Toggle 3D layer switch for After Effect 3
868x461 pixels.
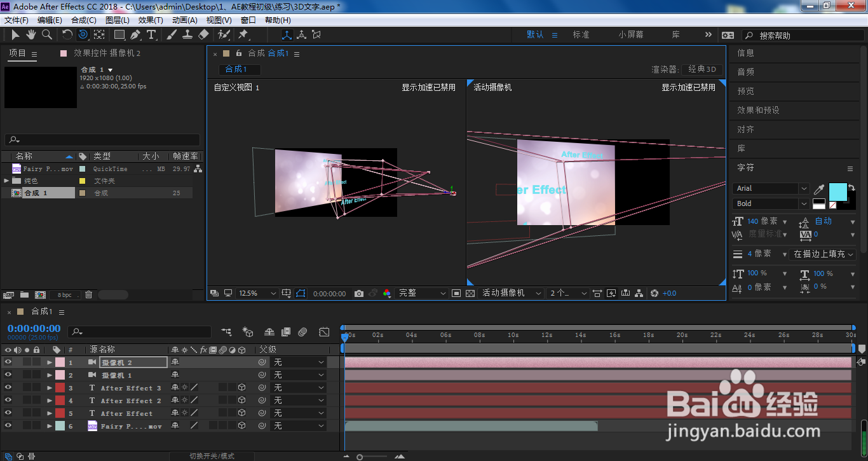point(242,387)
